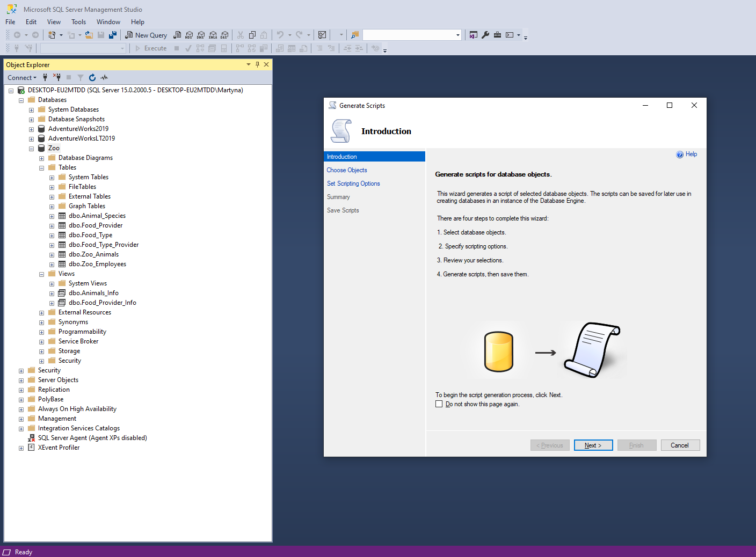The image size is (756, 557).
Task: Click the Find in Files icon
Action: point(355,35)
